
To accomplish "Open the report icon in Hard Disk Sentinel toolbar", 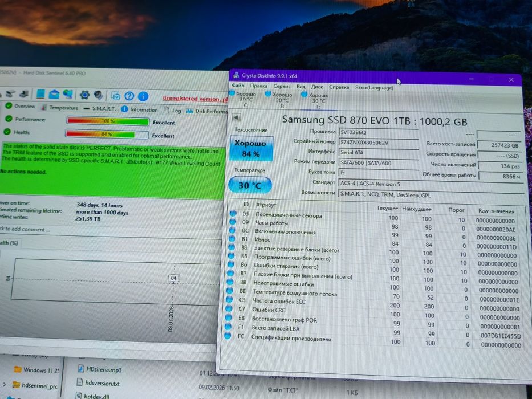I will click(x=40, y=94).
